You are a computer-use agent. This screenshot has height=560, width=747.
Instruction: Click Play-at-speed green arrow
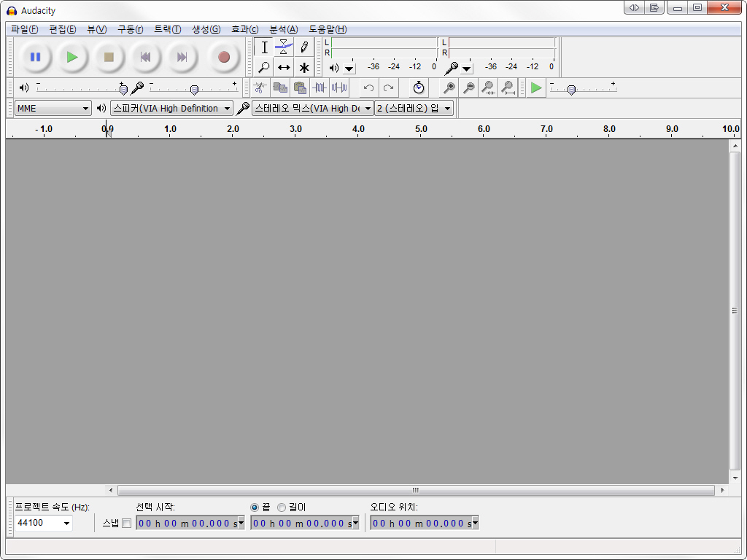pyautogui.click(x=536, y=87)
